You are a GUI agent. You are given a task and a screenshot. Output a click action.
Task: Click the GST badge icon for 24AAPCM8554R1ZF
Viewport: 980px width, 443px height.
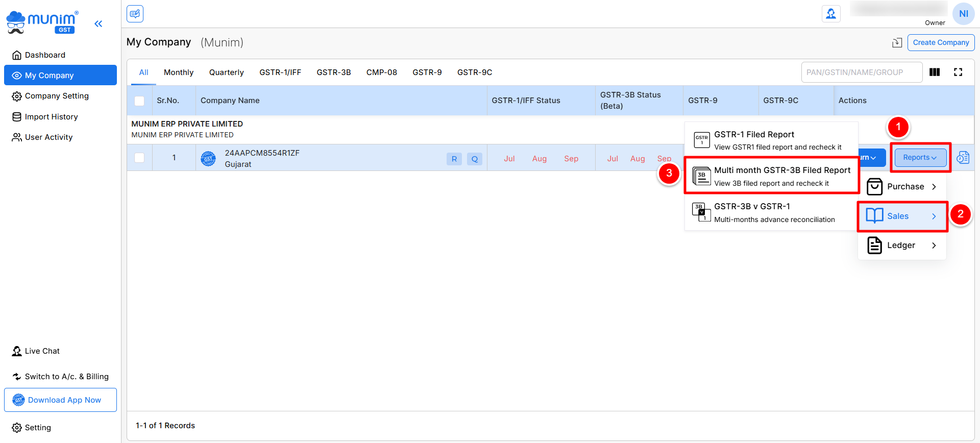(208, 158)
